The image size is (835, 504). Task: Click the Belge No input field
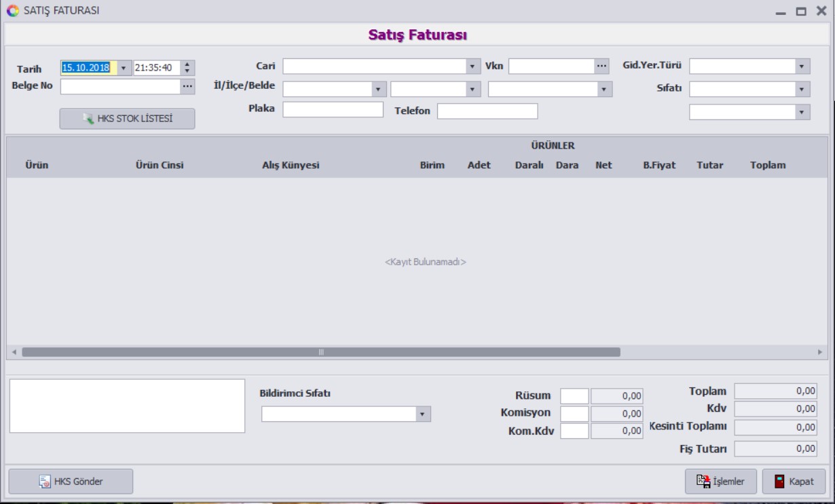(x=120, y=86)
